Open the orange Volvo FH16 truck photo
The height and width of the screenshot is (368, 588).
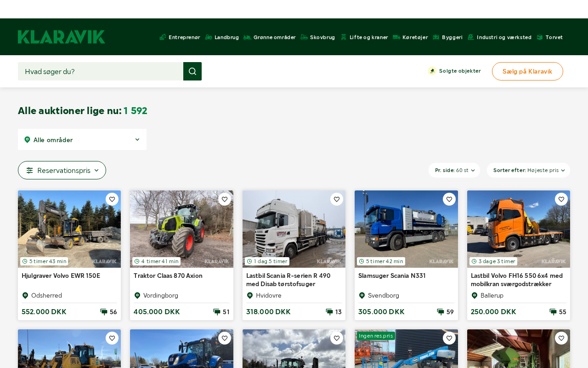(x=519, y=229)
